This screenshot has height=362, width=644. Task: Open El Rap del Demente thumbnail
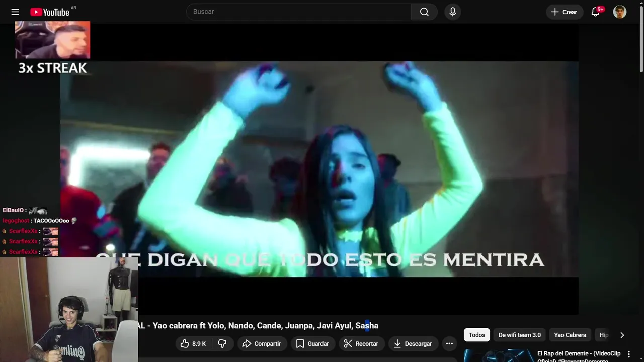[499, 355]
